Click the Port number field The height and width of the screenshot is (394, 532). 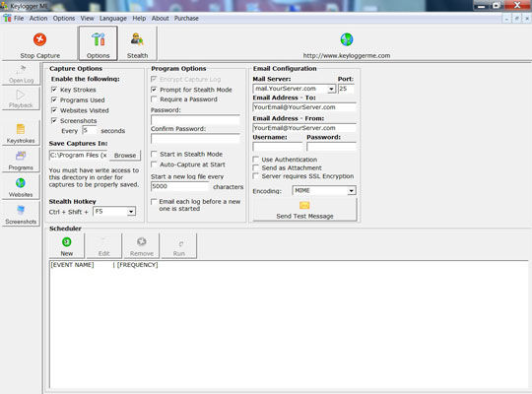tap(346, 89)
